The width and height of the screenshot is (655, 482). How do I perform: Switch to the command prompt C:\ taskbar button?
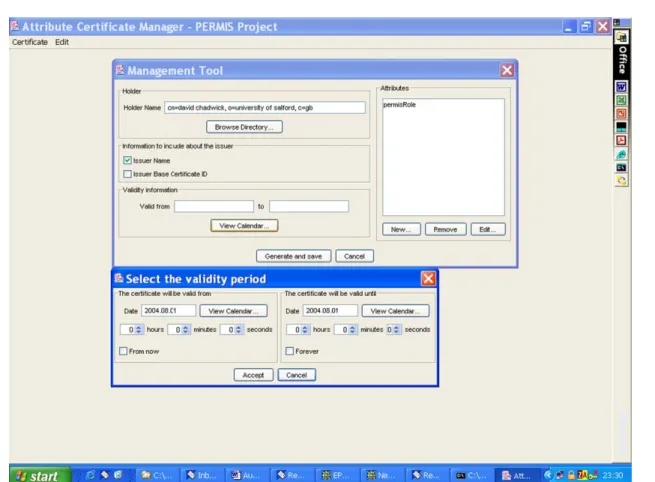pyautogui.click(x=472, y=475)
